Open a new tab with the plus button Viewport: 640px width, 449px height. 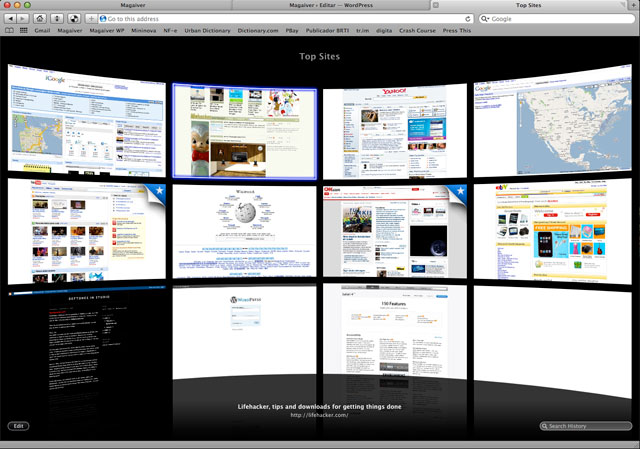pos(635,4)
